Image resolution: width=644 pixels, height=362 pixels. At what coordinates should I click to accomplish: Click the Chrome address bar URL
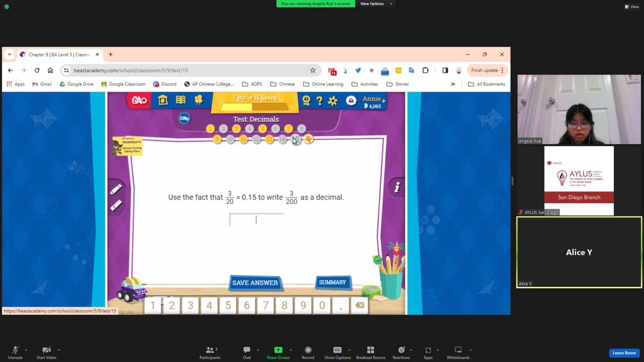131,70
